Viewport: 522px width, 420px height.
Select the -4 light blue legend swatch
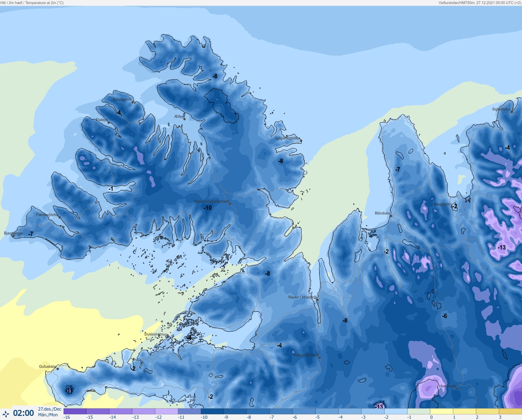[x=349, y=411]
